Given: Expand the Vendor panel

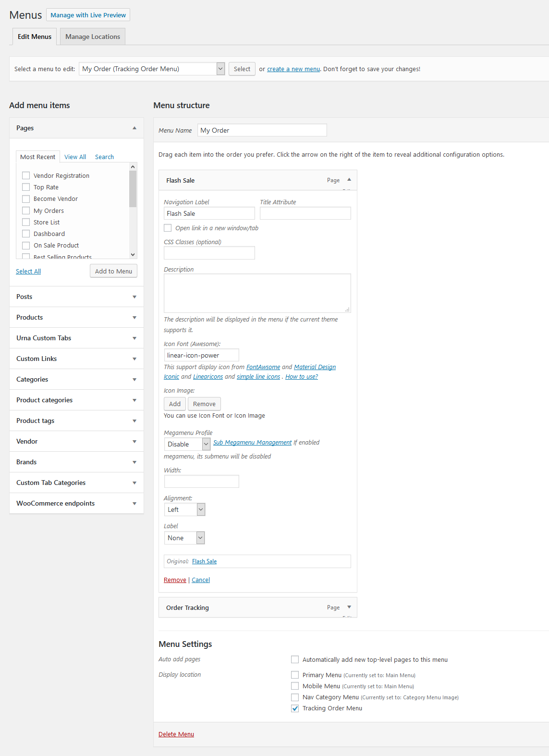Looking at the screenshot, I should coord(76,441).
